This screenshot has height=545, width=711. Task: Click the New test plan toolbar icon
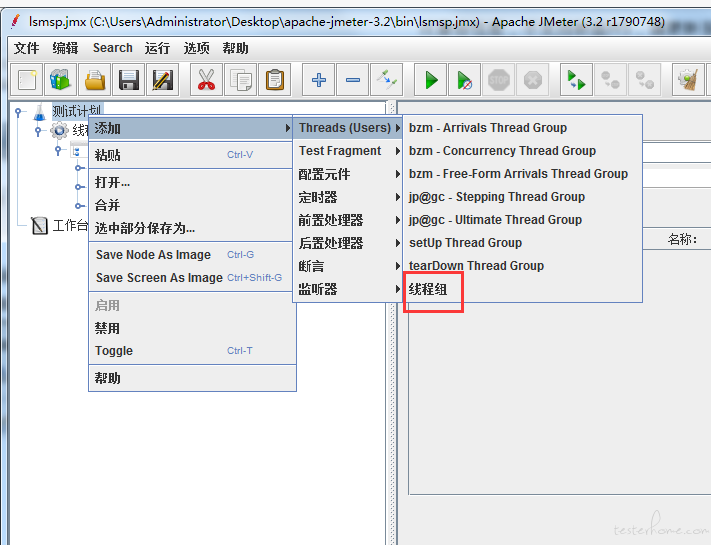tap(26, 80)
